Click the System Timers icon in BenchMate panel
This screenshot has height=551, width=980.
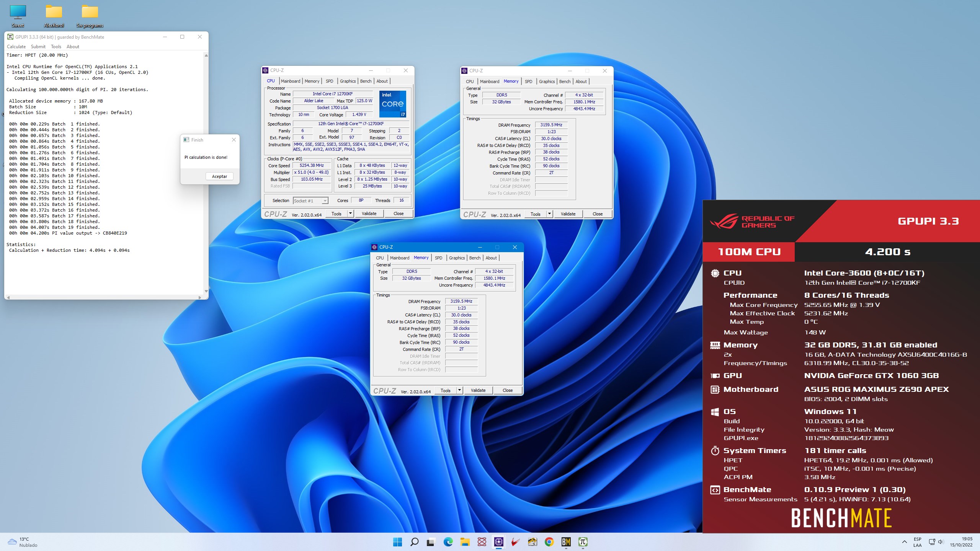click(715, 451)
